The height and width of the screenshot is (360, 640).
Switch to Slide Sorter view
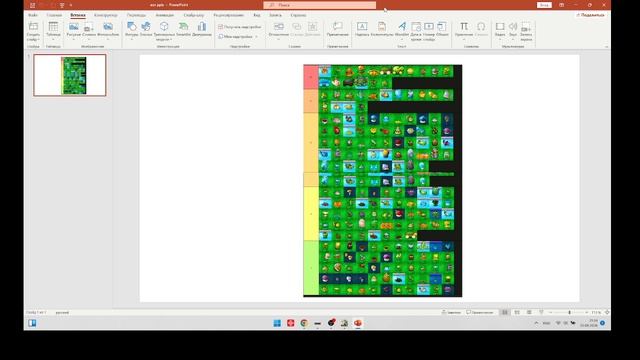[517, 312]
